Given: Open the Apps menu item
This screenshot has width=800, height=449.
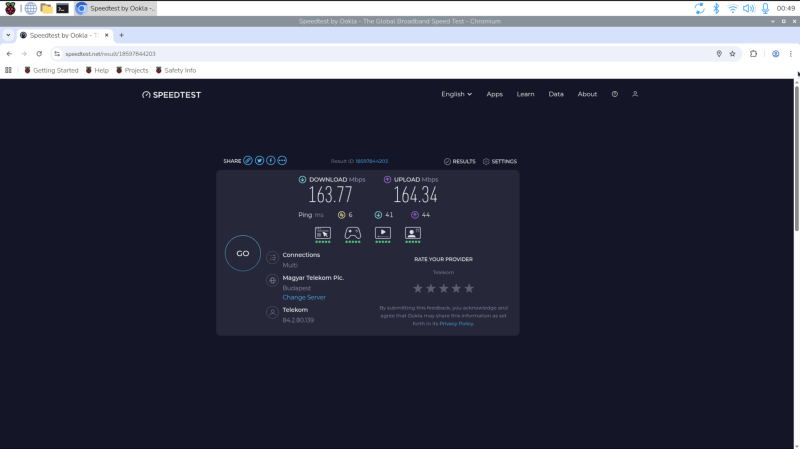Looking at the screenshot, I should pyautogui.click(x=494, y=94).
